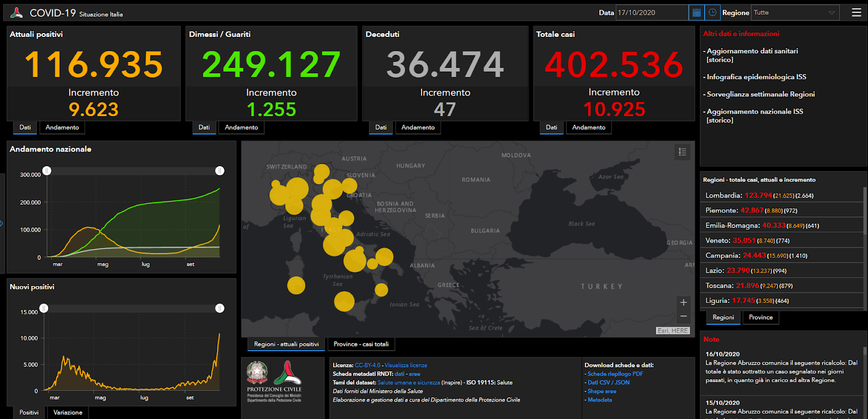Viewport: 868px width, 419px height.
Task: Select the Piemonte row in regions list
Action: (x=782, y=210)
